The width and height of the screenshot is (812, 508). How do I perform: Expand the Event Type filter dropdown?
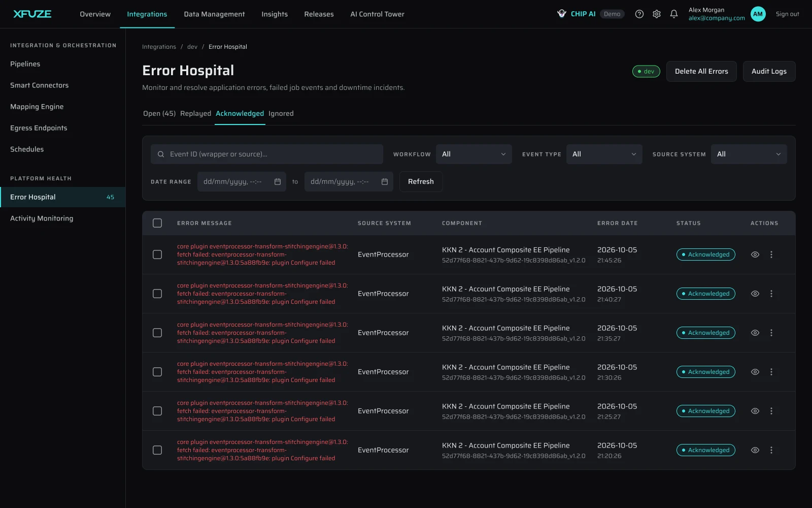point(604,154)
